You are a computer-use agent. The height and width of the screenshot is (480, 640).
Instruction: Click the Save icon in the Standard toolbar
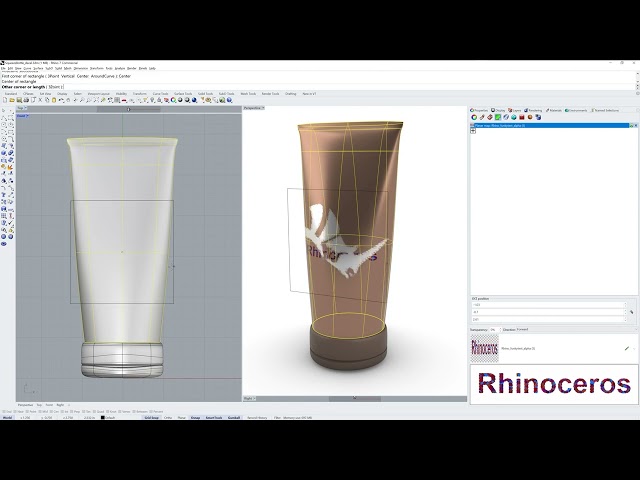tap(19, 100)
